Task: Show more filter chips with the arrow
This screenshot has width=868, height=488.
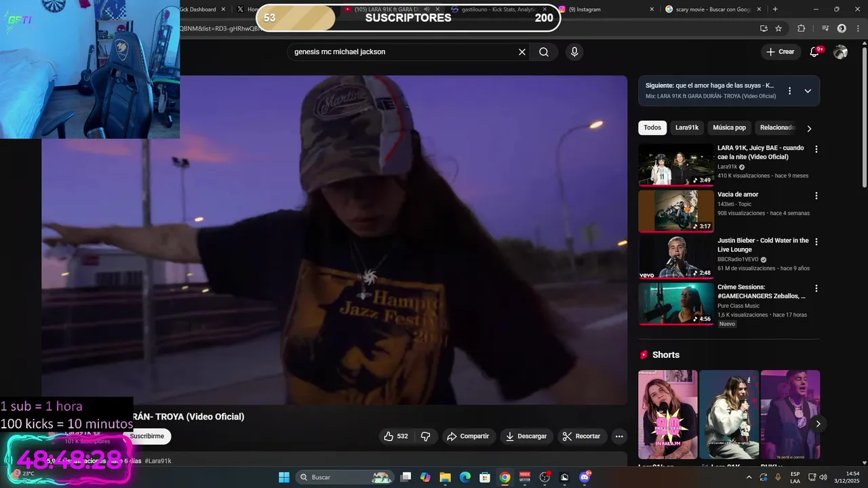Action: click(x=809, y=128)
